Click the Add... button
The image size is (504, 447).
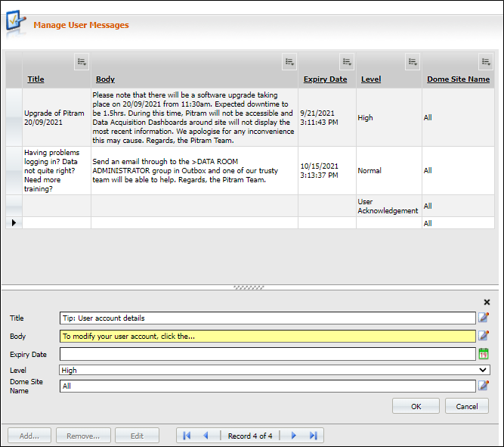[29, 436]
